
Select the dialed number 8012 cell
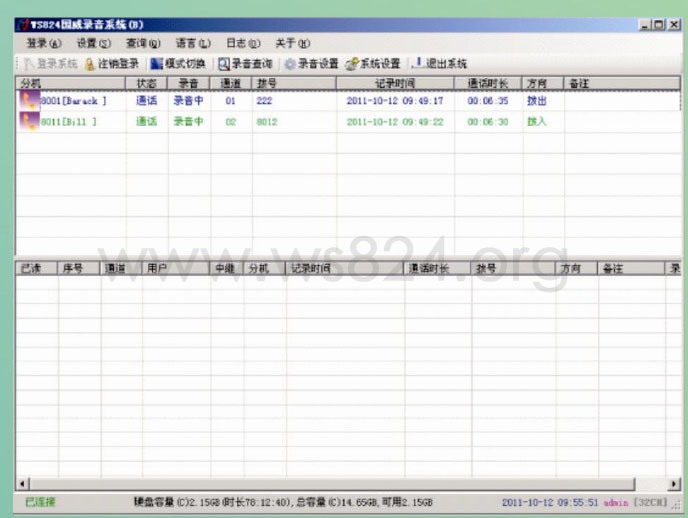[x=267, y=121]
